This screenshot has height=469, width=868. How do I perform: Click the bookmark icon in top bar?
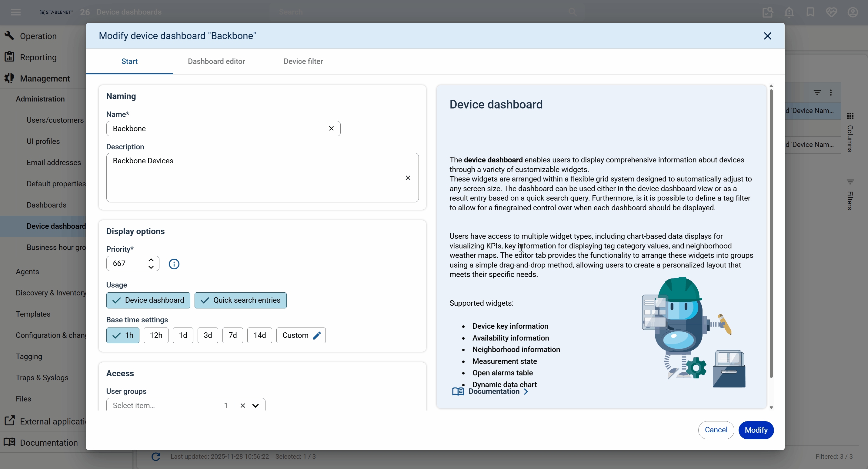point(810,12)
